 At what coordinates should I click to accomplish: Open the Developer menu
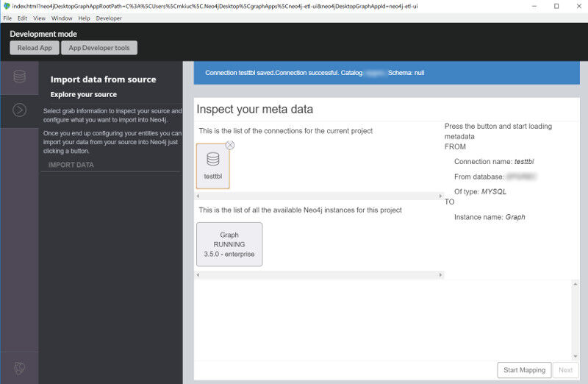point(109,18)
